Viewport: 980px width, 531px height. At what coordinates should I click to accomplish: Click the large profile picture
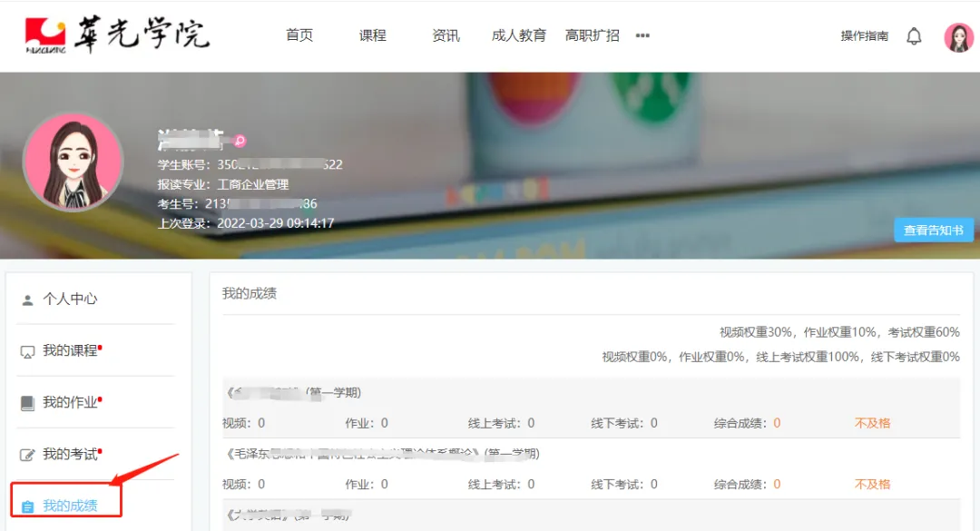coord(73,162)
